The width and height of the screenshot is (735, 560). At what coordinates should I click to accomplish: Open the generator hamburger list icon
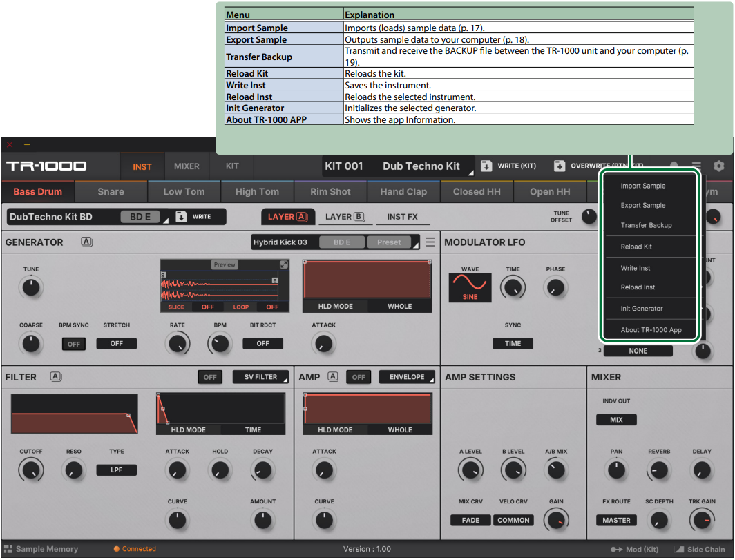click(430, 242)
